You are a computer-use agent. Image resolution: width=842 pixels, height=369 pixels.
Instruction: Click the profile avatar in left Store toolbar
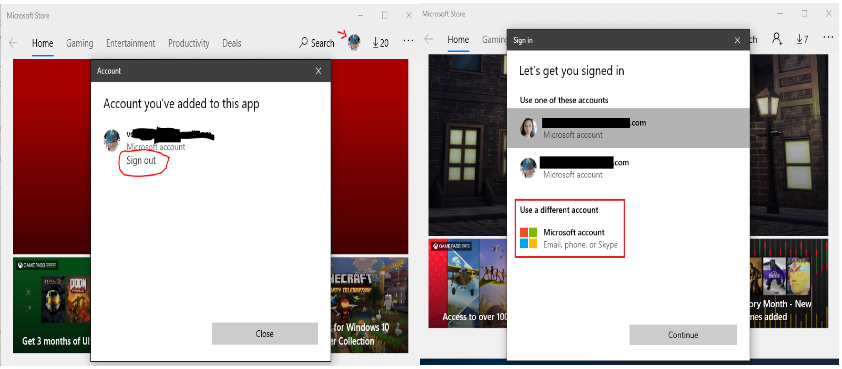coord(354,42)
